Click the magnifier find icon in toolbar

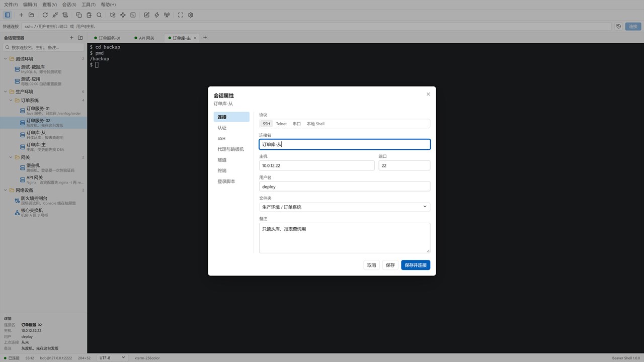click(99, 15)
